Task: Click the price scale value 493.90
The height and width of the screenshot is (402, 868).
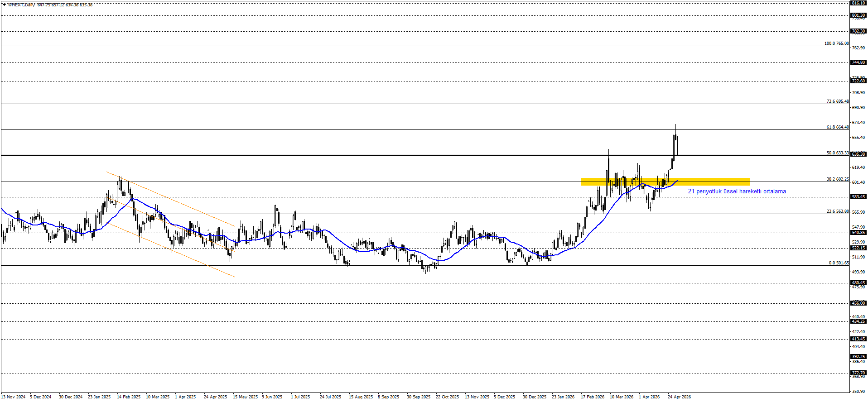Action: click(858, 272)
